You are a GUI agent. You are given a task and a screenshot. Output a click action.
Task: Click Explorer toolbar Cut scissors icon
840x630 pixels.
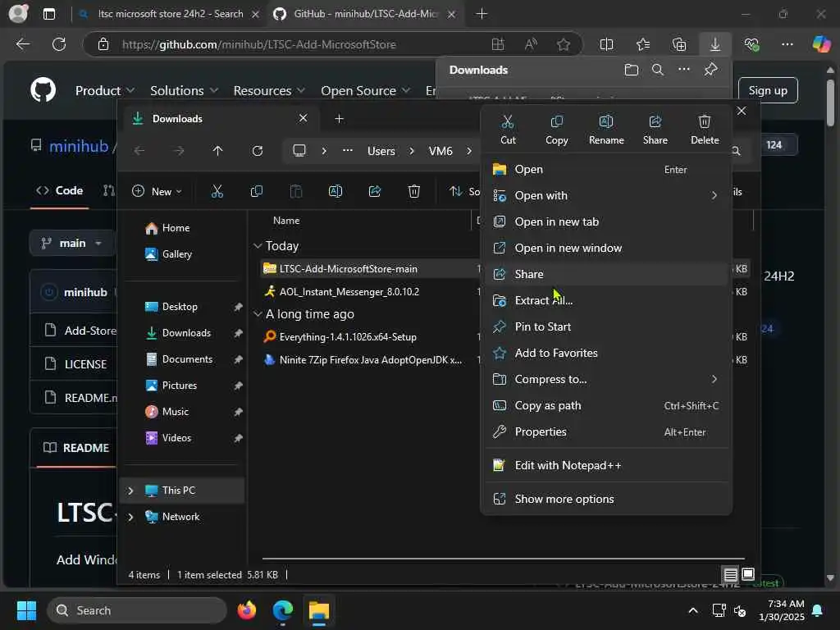tap(217, 191)
